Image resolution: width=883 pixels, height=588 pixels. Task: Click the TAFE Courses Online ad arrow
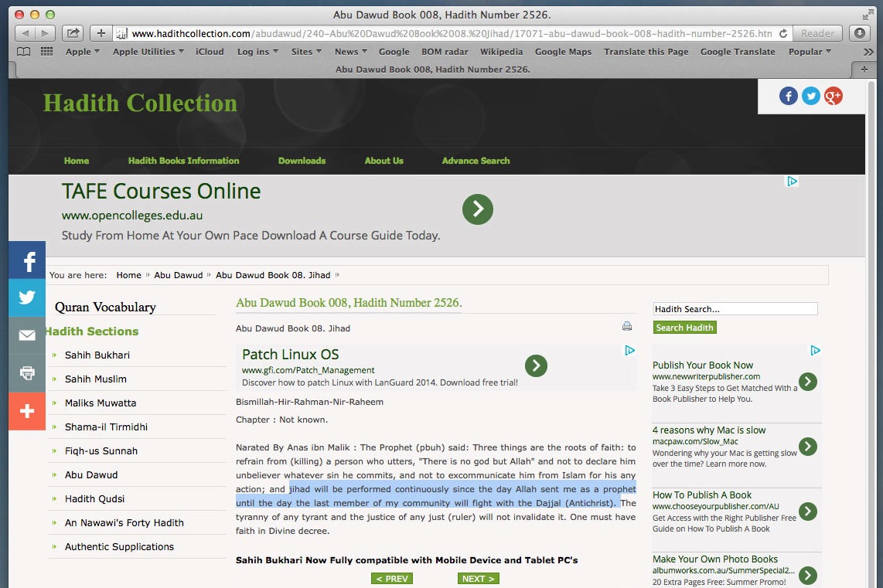point(478,209)
